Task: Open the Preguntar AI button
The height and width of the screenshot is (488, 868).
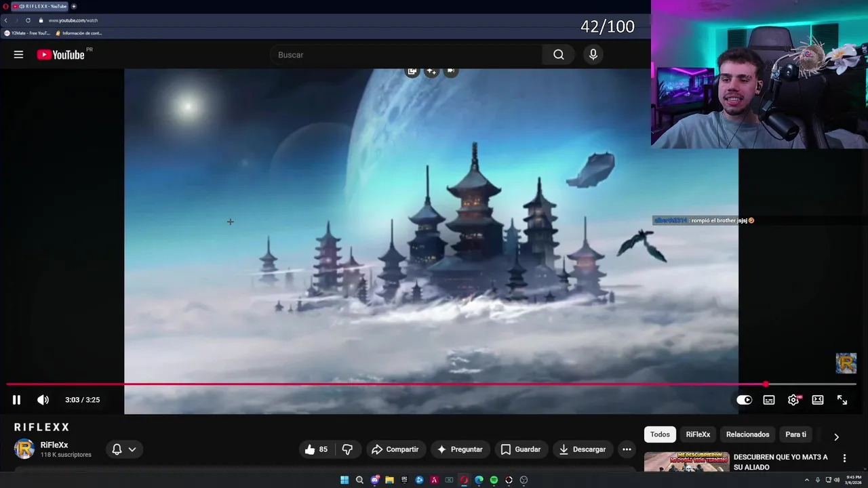Action: pos(460,449)
